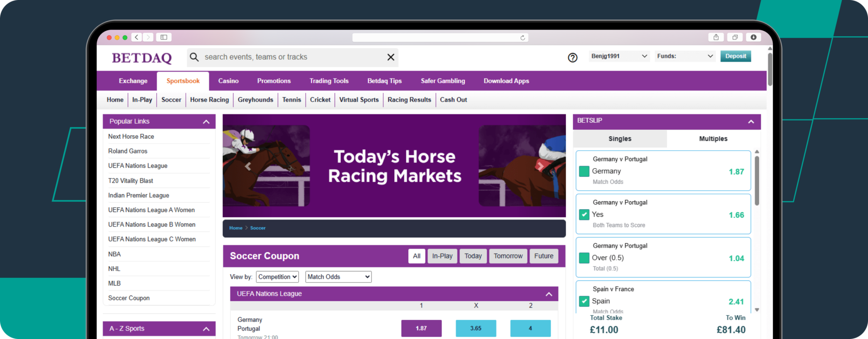
Task: Open the Casino tab
Action: (x=228, y=81)
